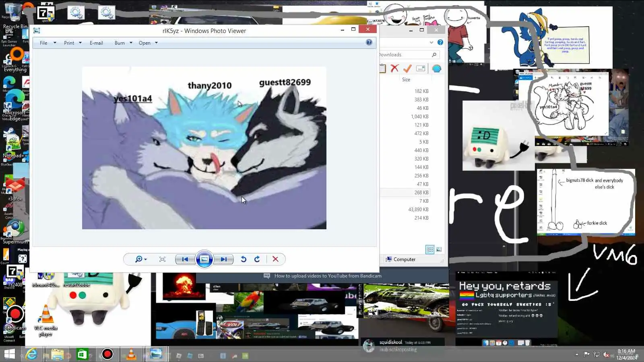The height and width of the screenshot is (362, 644).
Task: Switch Explorer to large thumbnails view
Action: pyautogui.click(x=439, y=250)
